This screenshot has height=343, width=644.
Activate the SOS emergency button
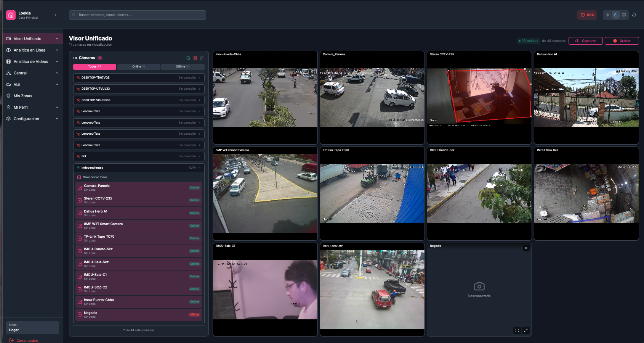click(587, 15)
